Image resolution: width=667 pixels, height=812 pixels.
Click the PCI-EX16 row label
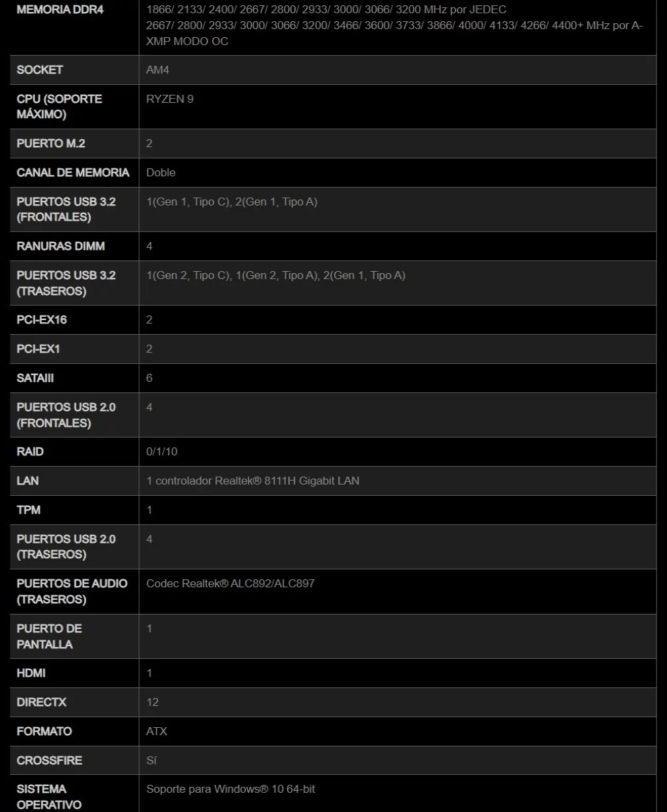[x=42, y=319]
